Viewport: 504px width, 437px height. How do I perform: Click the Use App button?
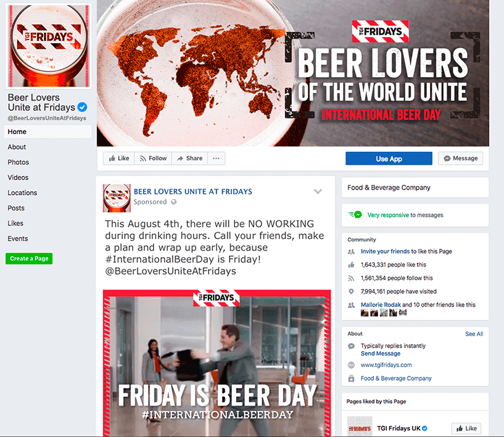tap(389, 159)
